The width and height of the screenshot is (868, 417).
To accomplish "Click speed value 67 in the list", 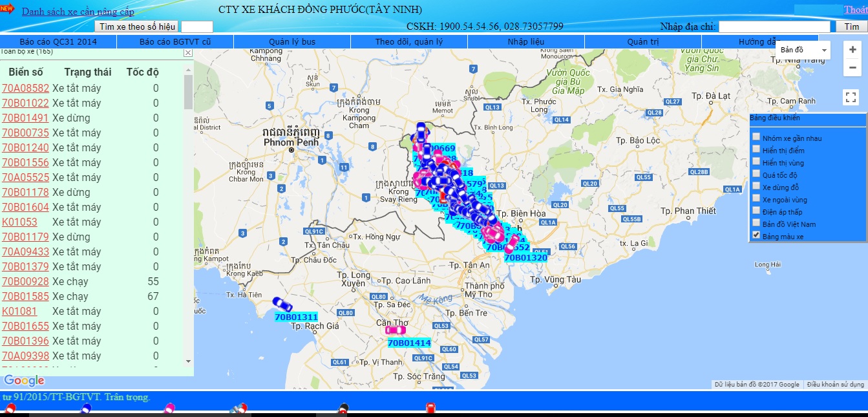I will [x=153, y=296].
